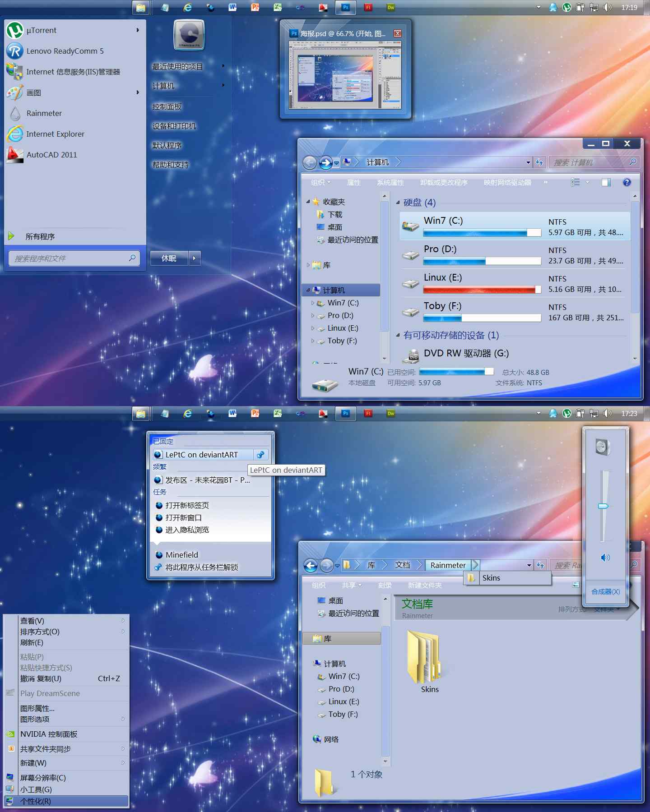Image resolution: width=650 pixels, height=812 pixels.
Task: Launch Lenovo ReadyComm 5 from Start menu
Action: 74,51
